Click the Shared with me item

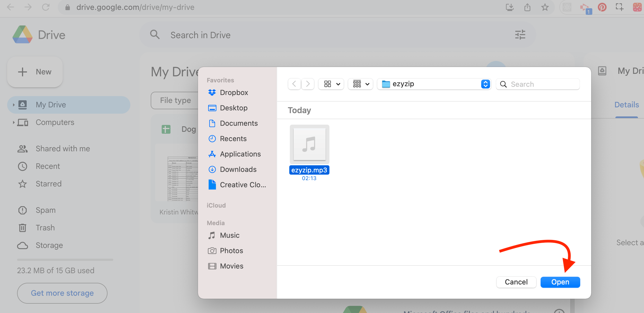63,149
